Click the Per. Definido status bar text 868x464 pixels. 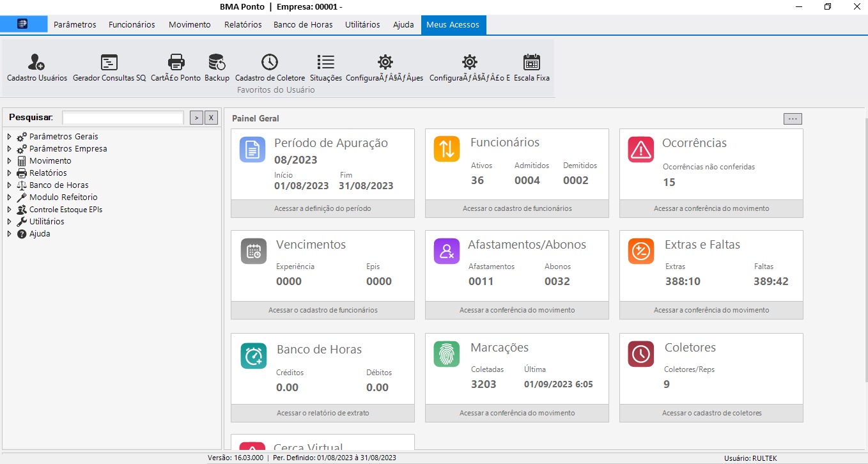point(334,458)
